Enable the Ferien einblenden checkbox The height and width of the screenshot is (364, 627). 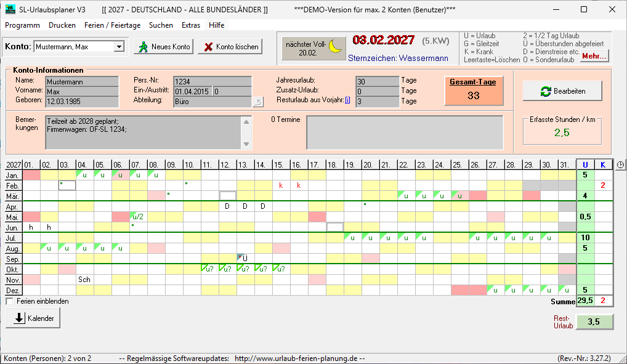[10, 301]
